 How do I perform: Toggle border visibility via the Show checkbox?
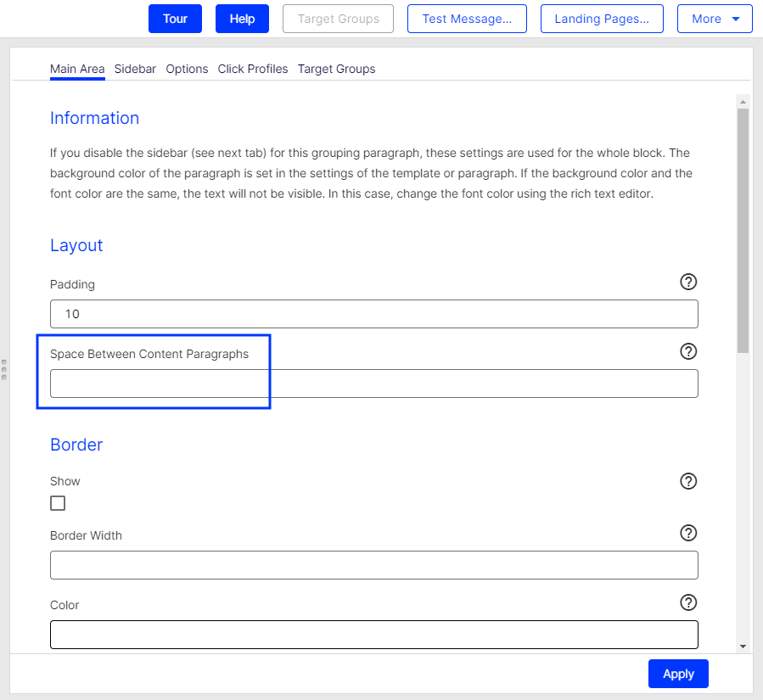click(57, 502)
